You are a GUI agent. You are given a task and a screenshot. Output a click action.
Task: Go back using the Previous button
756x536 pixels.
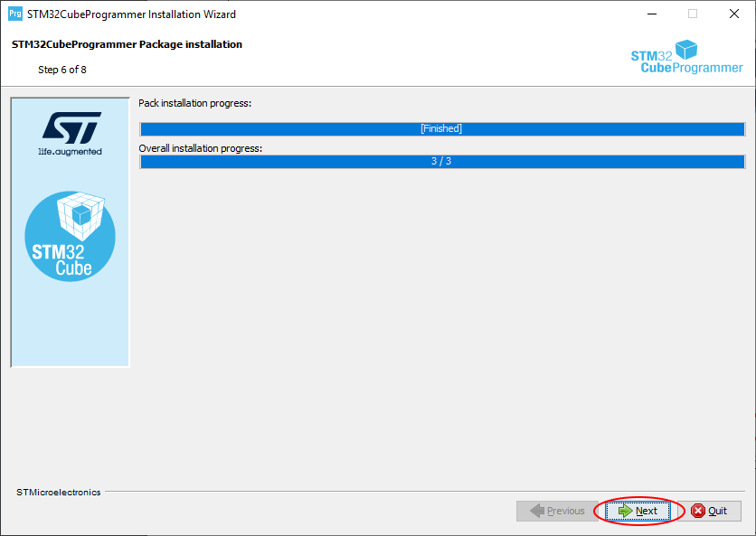(557, 511)
